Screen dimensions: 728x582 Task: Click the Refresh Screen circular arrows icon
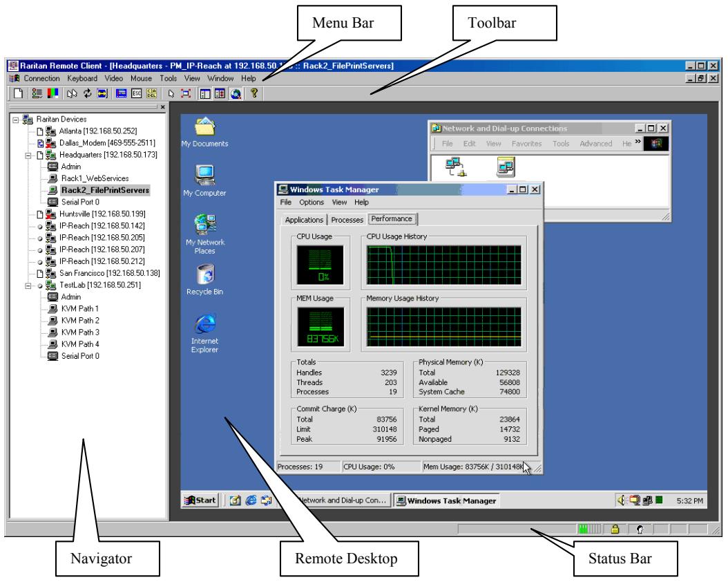(87, 93)
